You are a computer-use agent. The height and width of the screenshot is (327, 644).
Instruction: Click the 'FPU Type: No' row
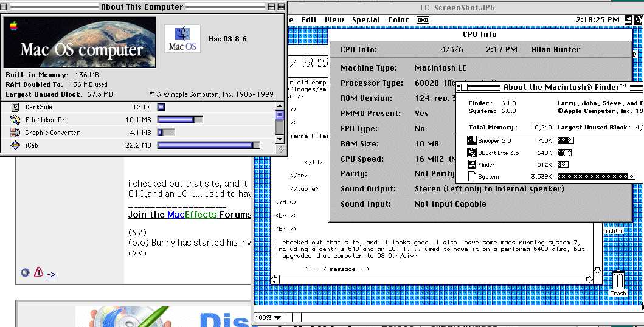tap(383, 128)
